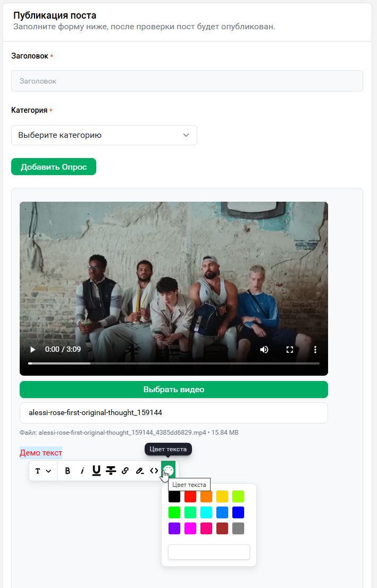Screen dimensions: 377x588
Task: Toggle bold formatting in text toolbar
Action: tap(68, 470)
